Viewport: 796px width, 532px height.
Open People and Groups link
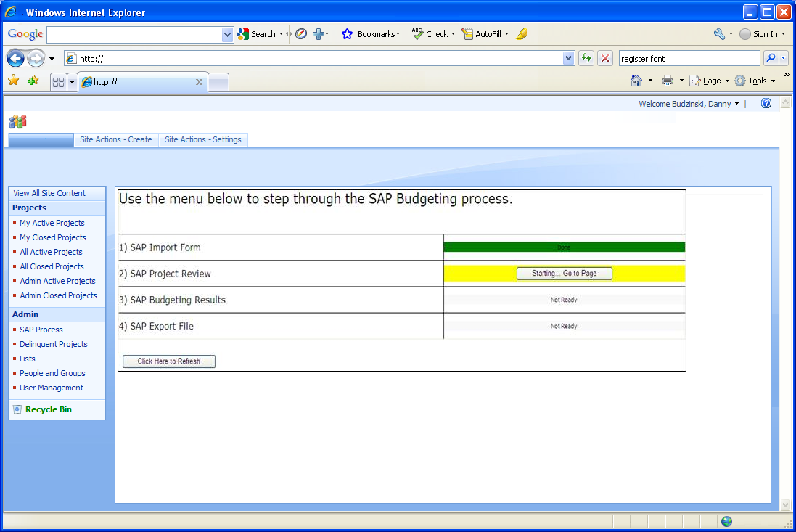tap(52, 373)
